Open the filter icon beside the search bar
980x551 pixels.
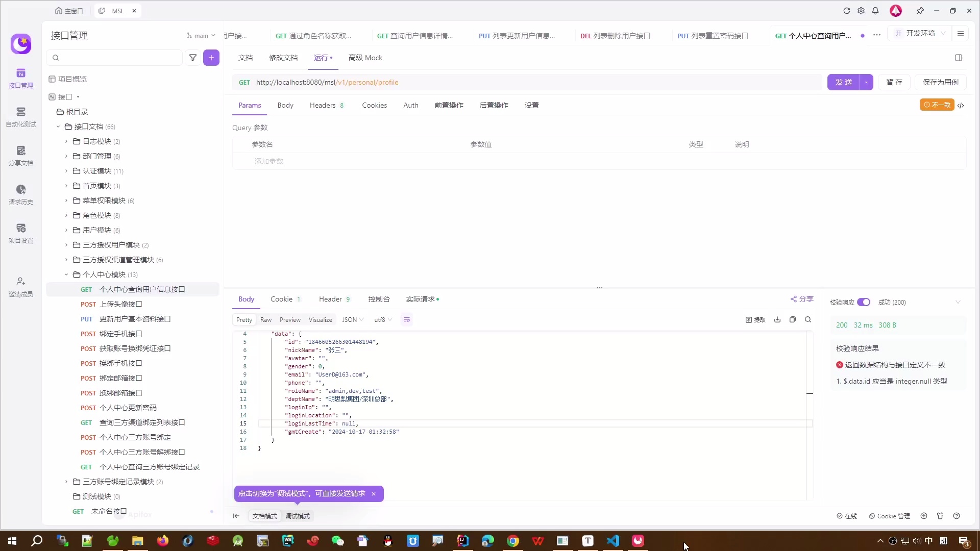(x=193, y=58)
